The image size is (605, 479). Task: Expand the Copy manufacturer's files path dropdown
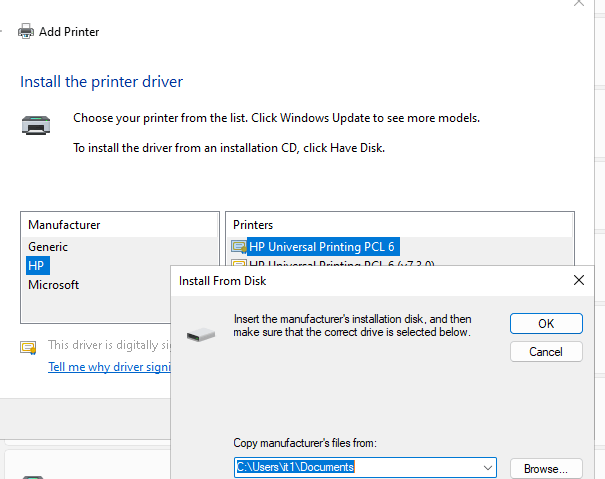[488, 468]
